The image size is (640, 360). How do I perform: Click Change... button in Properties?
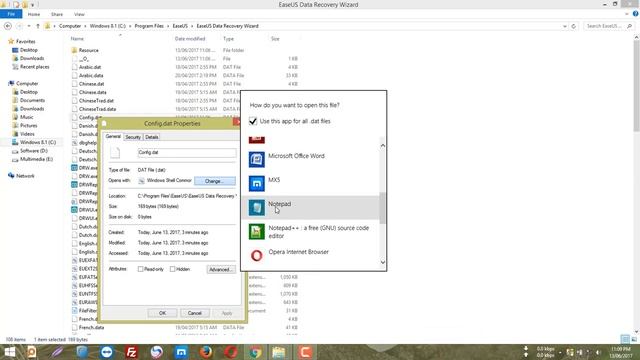(x=215, y=181)
